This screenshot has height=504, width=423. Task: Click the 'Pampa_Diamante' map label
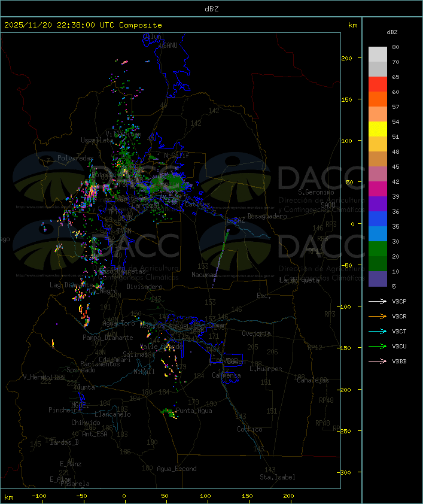click(x=108, y=338)
